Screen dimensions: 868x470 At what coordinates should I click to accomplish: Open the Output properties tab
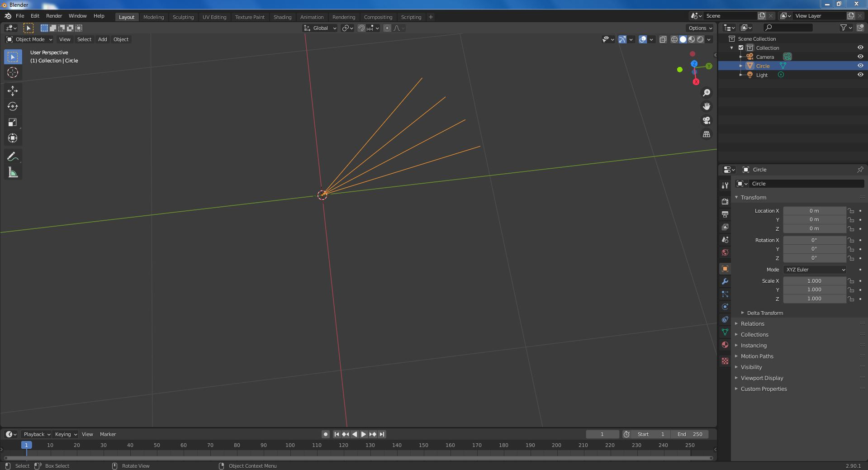pos(725,214)
